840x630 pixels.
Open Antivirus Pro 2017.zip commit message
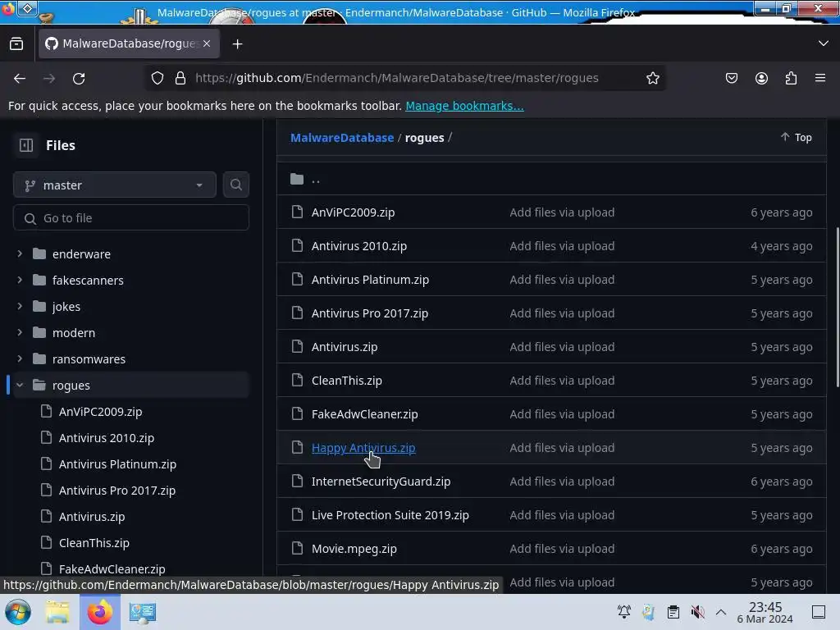[x=562, y=313]
